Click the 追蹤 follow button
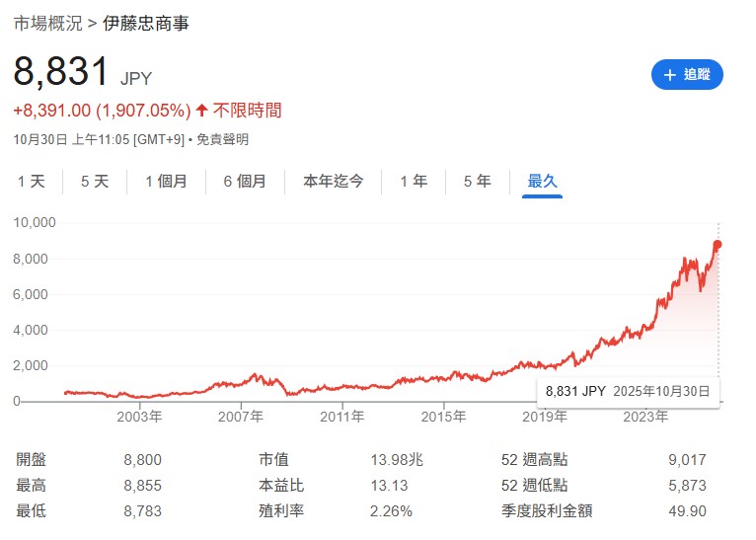Screen dimensions: 756x540 click(x=687, y=75)
